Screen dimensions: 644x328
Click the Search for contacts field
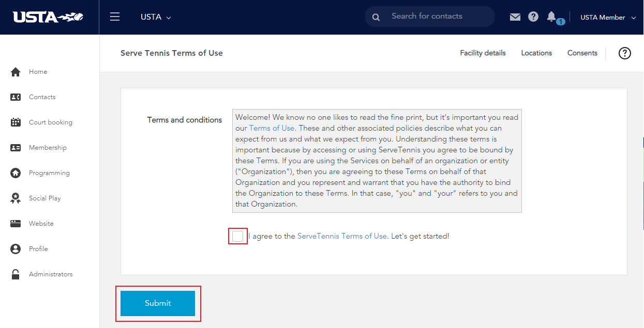click(x=430, y=17)
